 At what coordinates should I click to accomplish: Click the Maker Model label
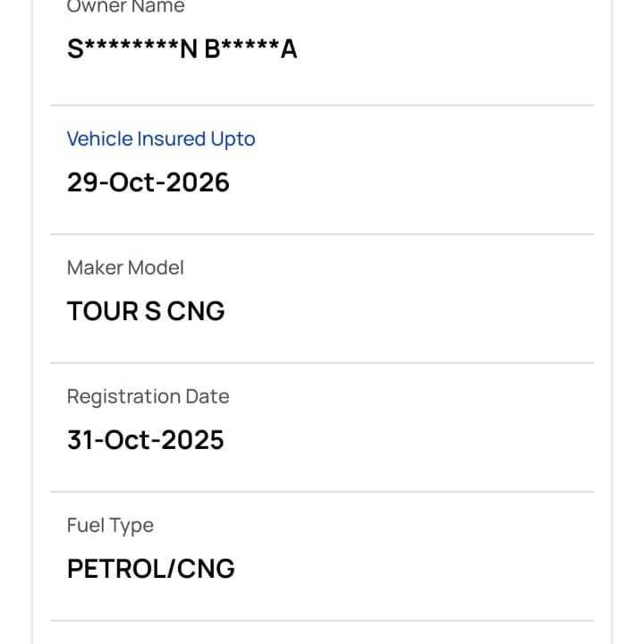[125, 267]
